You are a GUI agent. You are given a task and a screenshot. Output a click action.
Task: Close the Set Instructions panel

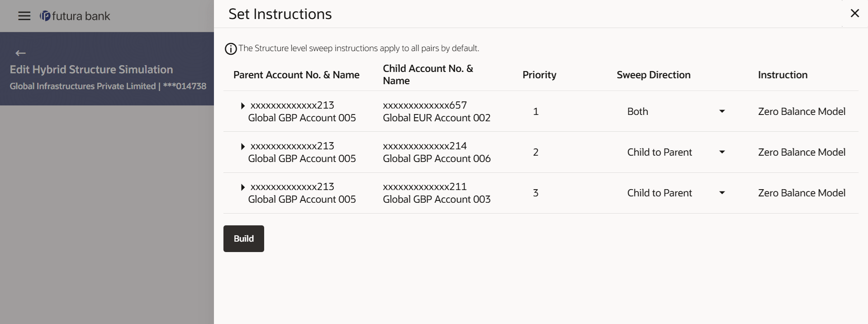[854, 14]
